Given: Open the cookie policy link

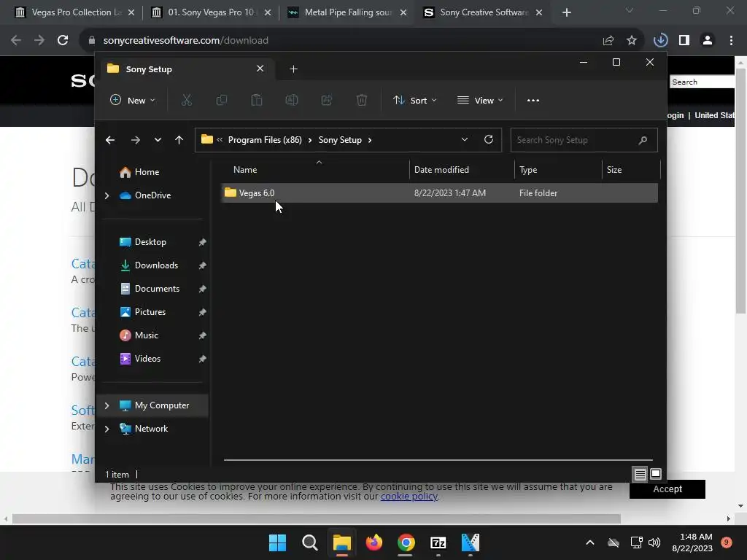Looking at the screenshot, I should [409, 496].
